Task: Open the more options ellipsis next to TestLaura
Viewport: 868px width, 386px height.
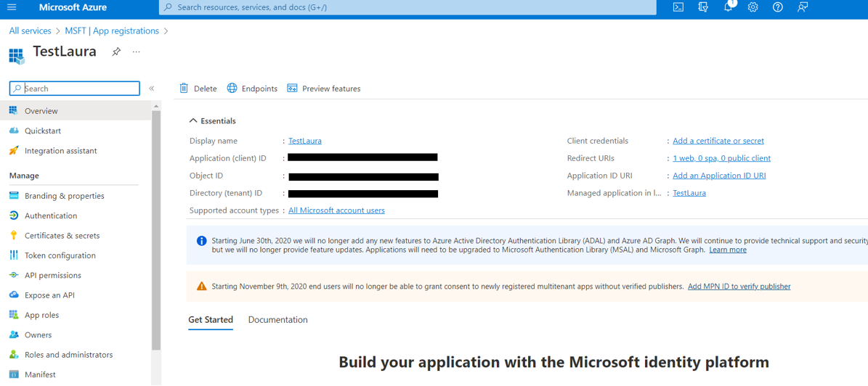Action: click(136, 52)
